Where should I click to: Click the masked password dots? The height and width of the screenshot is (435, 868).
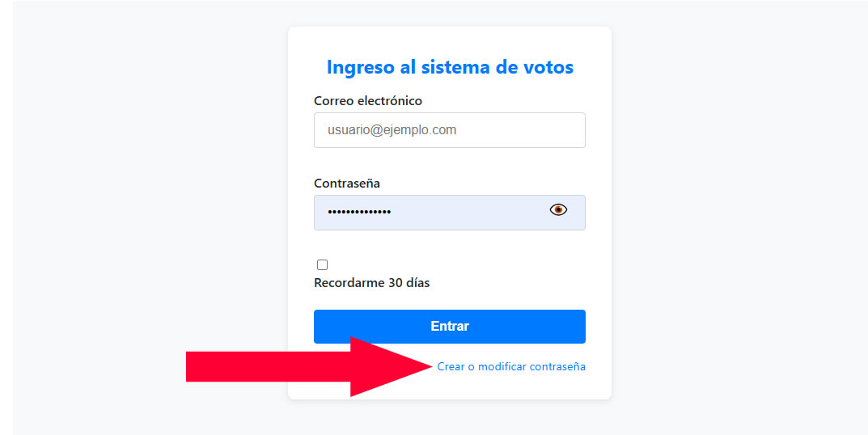point(359,212)
